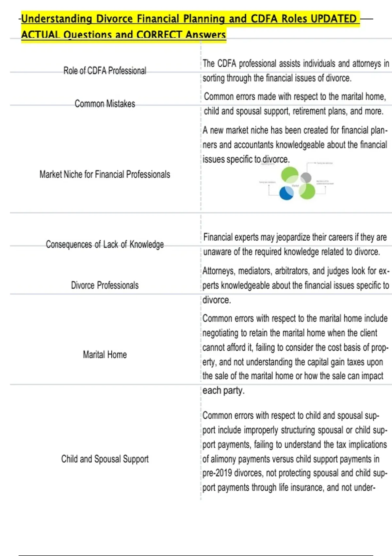The height and width of the screenshot is (556, 392).
Task: Click the 'Consequences of Lack of Knowledge' term
Action: tap(105, 244)
